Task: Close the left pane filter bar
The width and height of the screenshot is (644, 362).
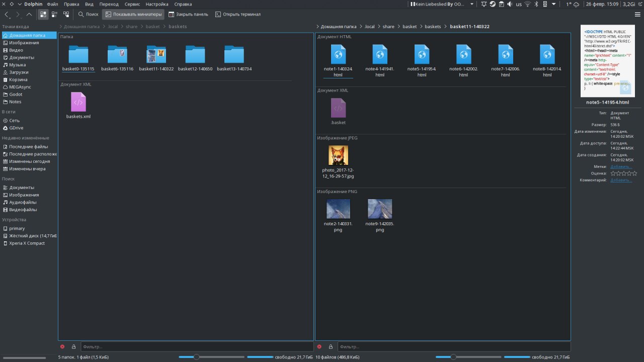Action: pos(62,346)
